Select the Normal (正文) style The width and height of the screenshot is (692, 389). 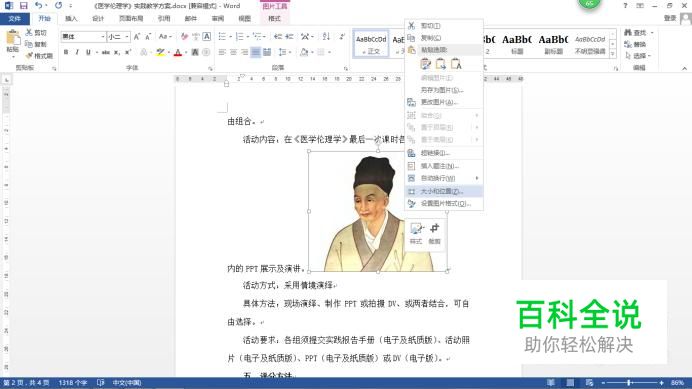click(371, 44)
